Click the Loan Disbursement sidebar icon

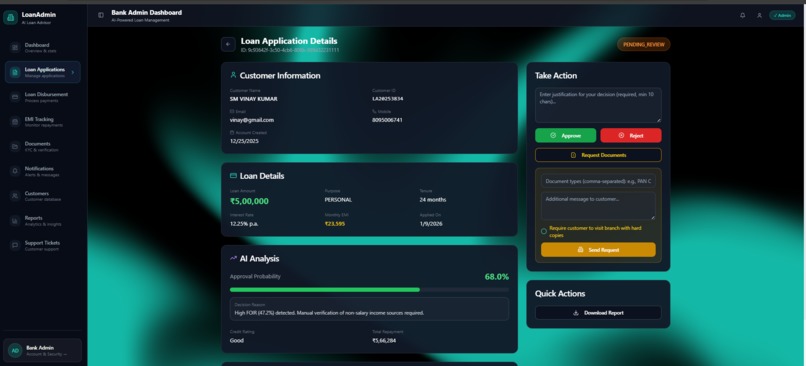15,97
